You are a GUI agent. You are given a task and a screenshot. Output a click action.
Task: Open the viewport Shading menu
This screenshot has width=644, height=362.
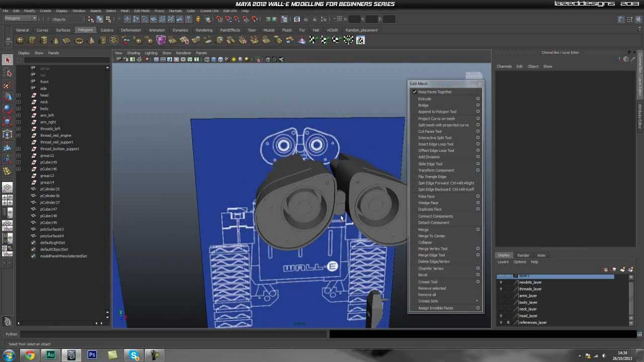(133, 53)
